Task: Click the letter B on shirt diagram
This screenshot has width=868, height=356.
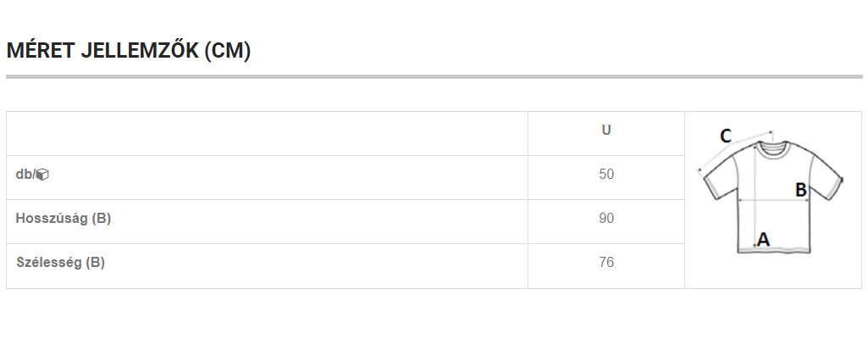Action: 800,190
